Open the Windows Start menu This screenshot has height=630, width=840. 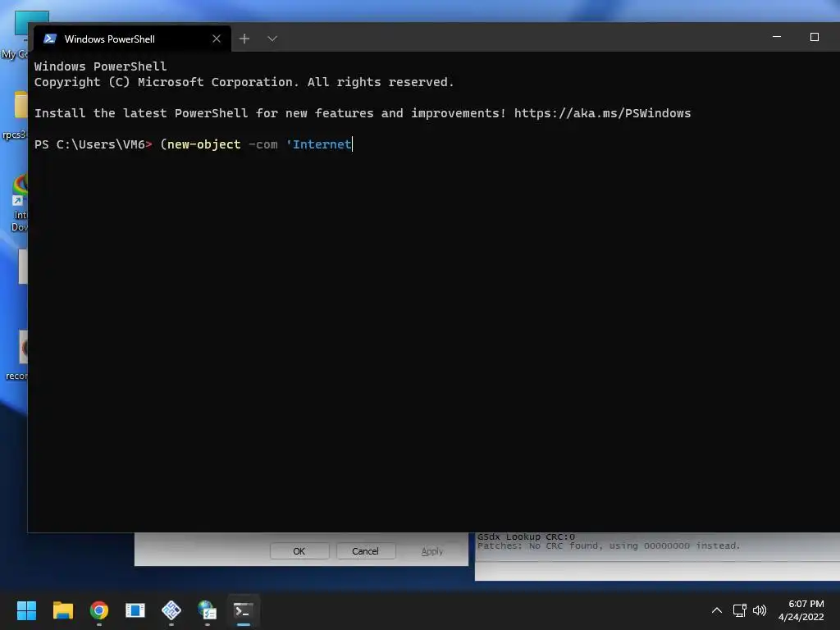click(26, 610)
